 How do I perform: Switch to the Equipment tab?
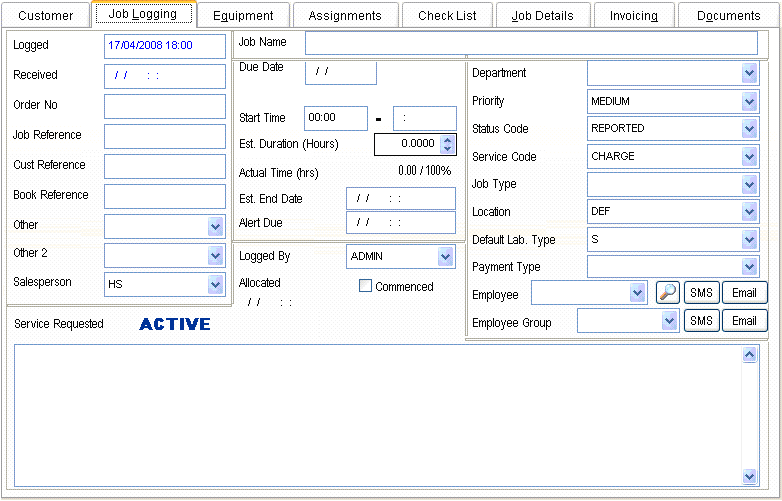pos(243,15)
